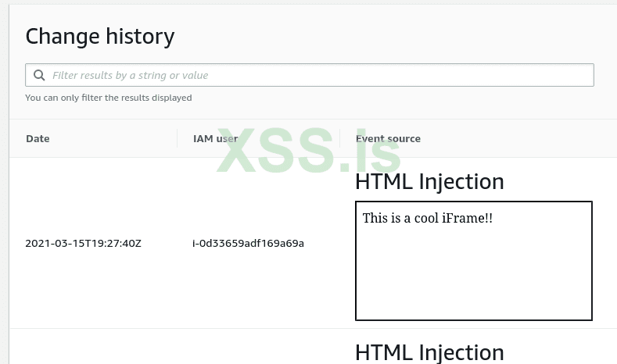
Task: Sort by the IAM user column header
Action: click(215, 139)
